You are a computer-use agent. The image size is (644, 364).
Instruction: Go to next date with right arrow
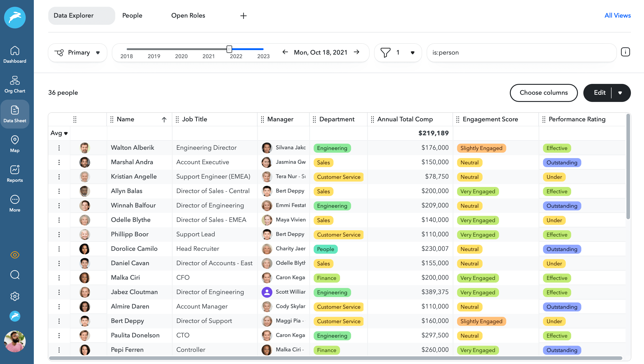(356, 52)
